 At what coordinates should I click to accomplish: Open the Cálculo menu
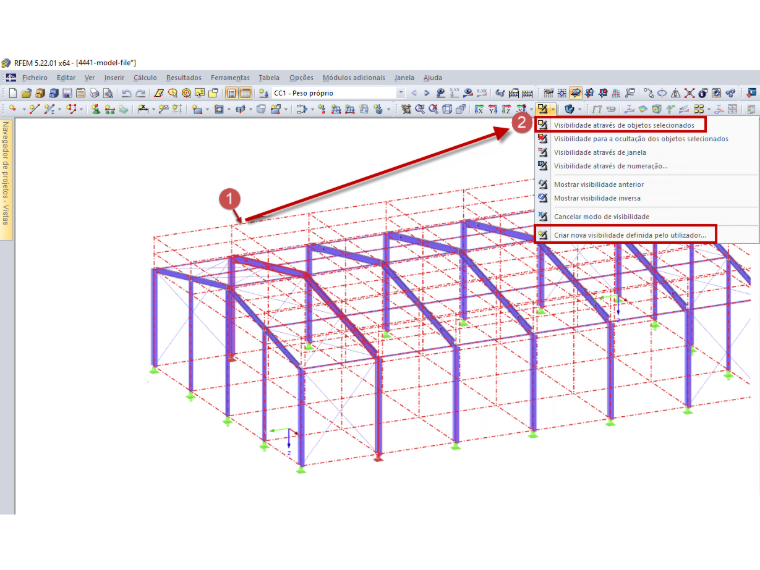point(145,78)
